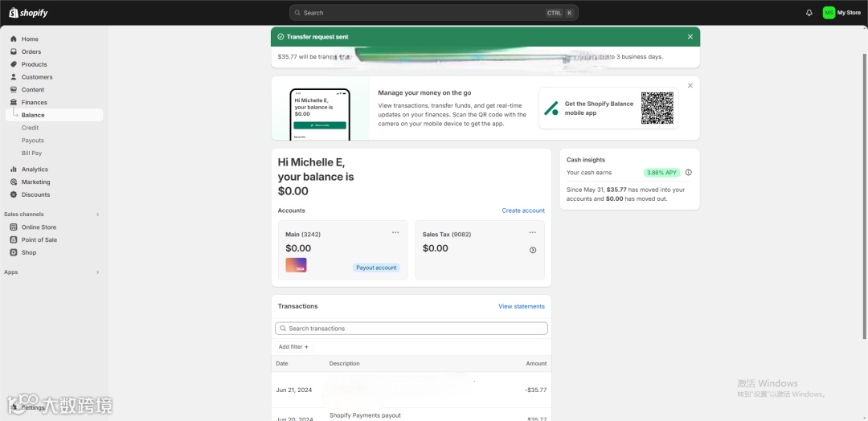Click Shopify Payments payout description

pos(365,415)
